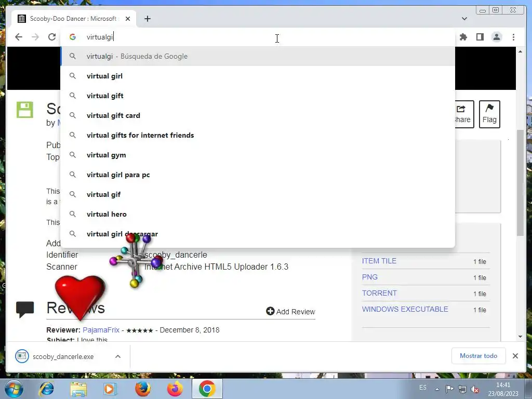Screen dimensions: 532x399
Task: Open ITEM TILE download option
Action: pos(379,261)
